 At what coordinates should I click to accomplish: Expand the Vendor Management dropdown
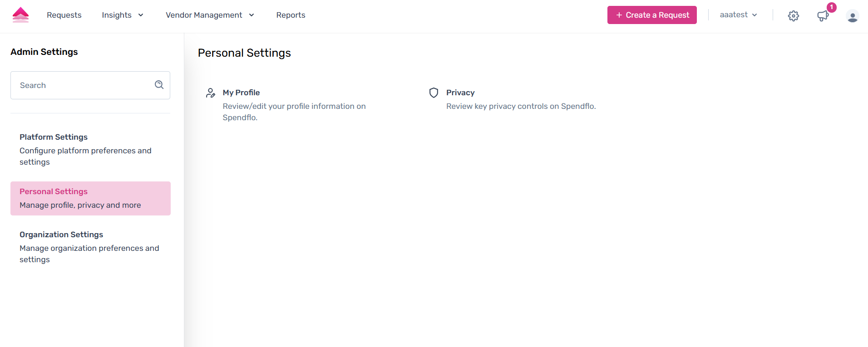pos(210,15)
